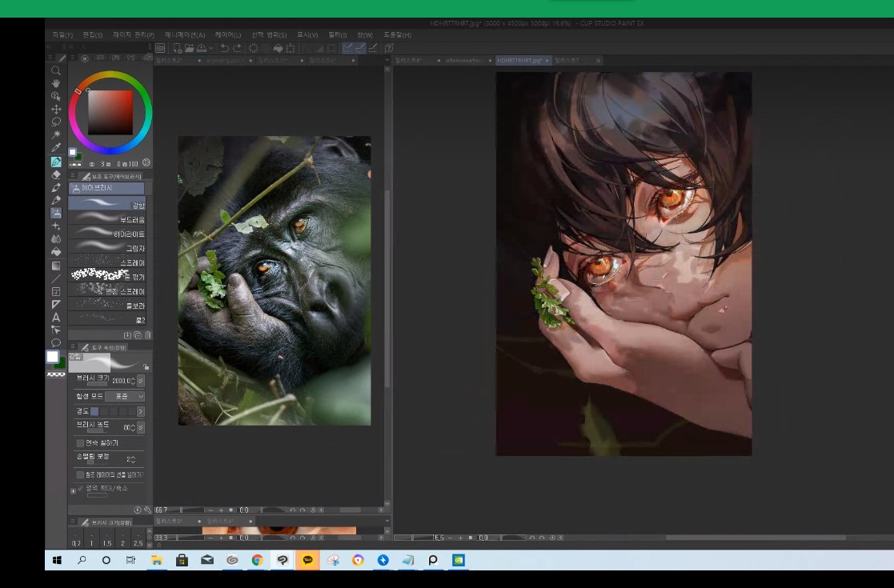Select the Airbrush tool in the toolbar

coord(56,213)
